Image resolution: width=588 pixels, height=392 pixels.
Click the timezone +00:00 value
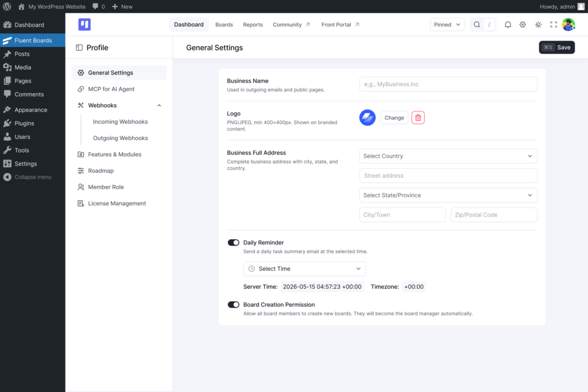click(413, 287)
